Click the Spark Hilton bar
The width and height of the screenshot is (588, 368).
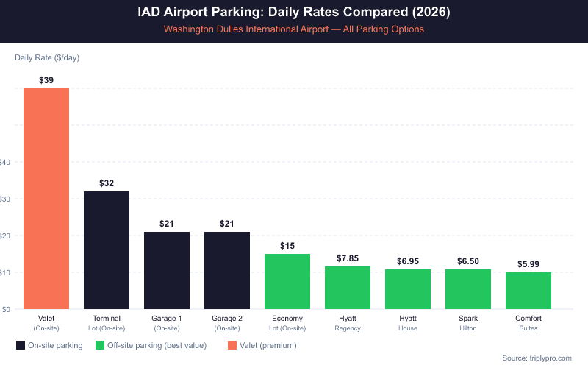468,289
